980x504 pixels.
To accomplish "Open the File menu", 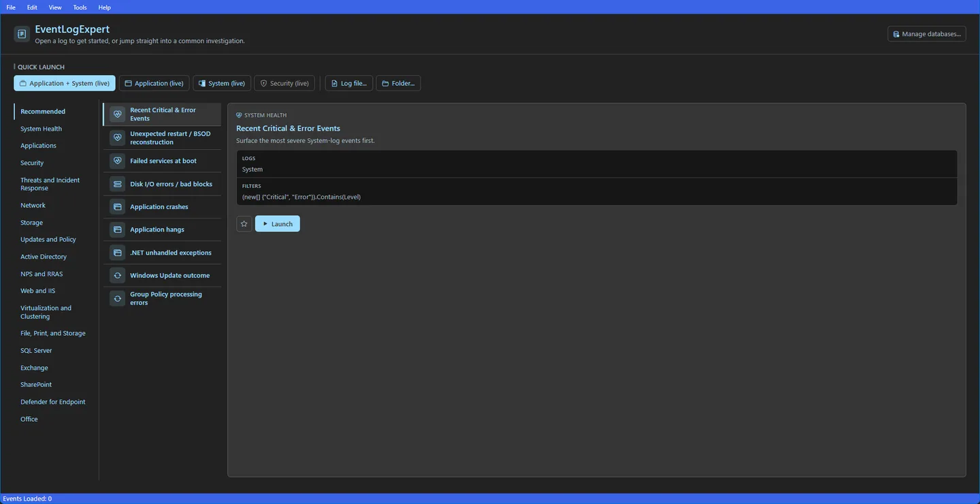I will pos(11,7).
